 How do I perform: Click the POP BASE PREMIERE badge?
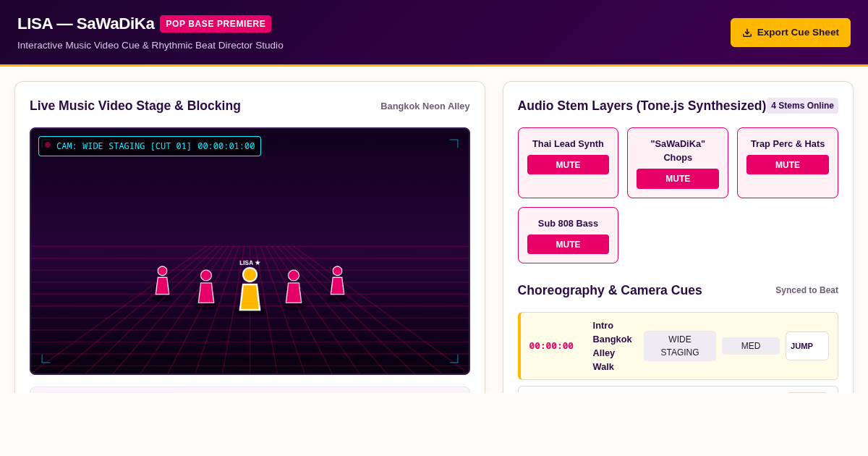tap(216, 24)
